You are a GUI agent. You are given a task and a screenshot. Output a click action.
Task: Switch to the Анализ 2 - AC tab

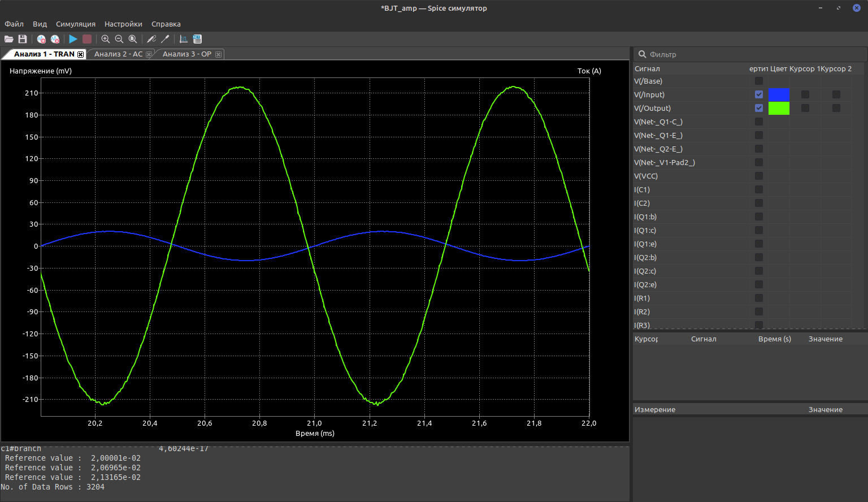(118, 54)
